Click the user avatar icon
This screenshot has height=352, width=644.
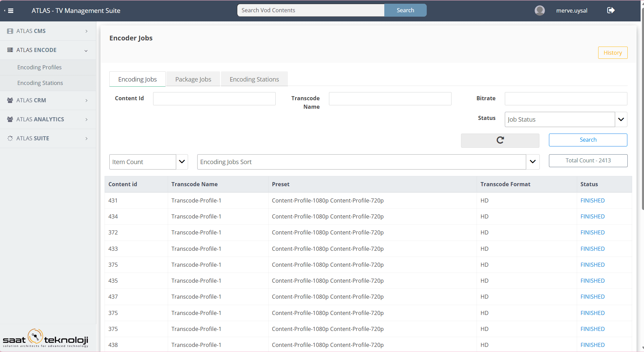539,11
